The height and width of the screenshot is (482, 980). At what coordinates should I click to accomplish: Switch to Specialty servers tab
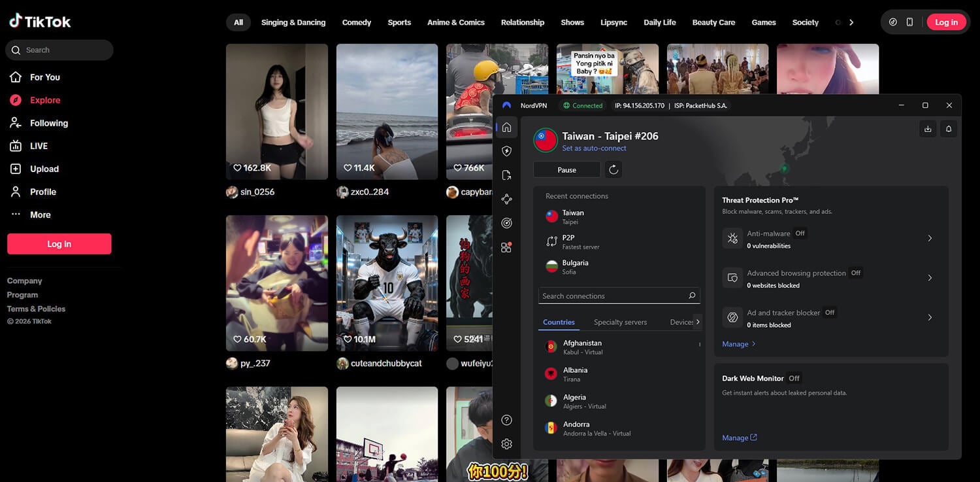[x=619, y=322]
